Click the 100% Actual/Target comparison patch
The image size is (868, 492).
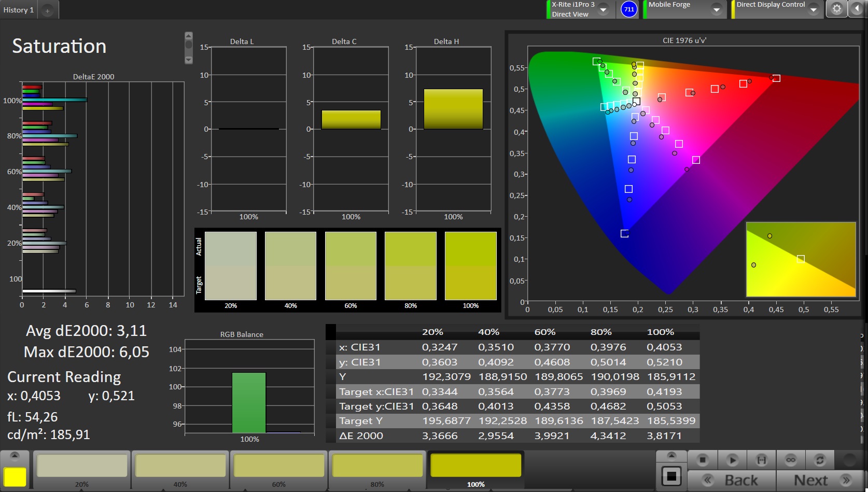point(471,266)
